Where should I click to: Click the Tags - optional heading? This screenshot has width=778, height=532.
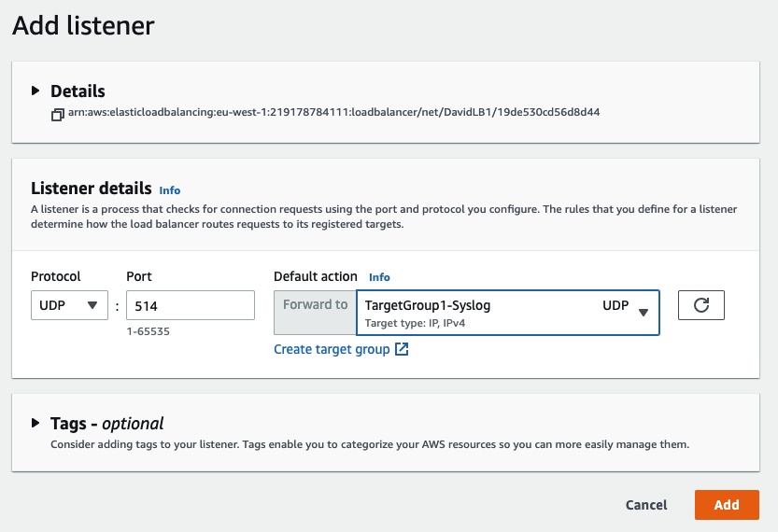click(106, 423)
